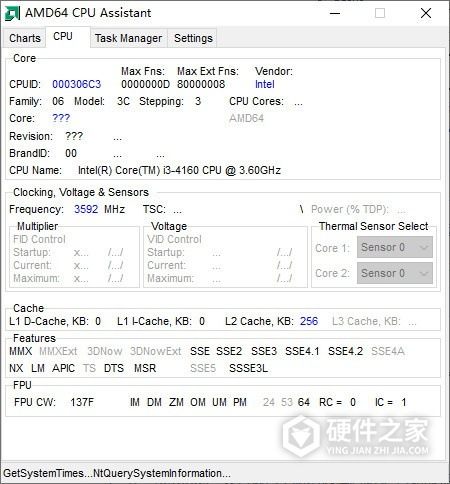This screenshot has height=484, width=450.
Task: Click the PM exception mask label
Action: pos(240,402)
